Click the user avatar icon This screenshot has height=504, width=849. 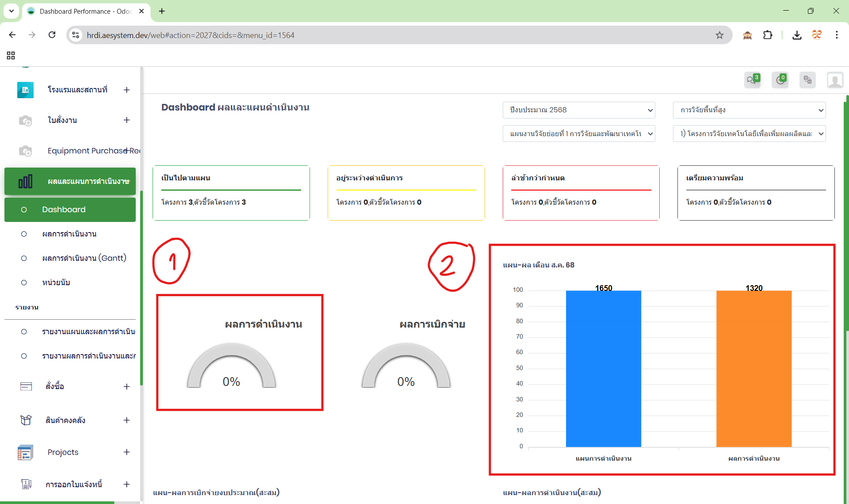coord(835,80)
